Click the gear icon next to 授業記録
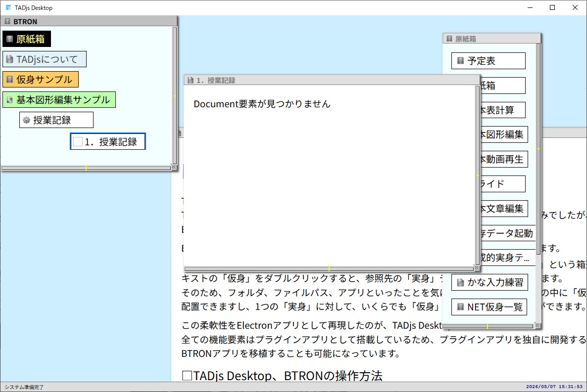Viewport: 587px width, 392px height. coord(26,120)
